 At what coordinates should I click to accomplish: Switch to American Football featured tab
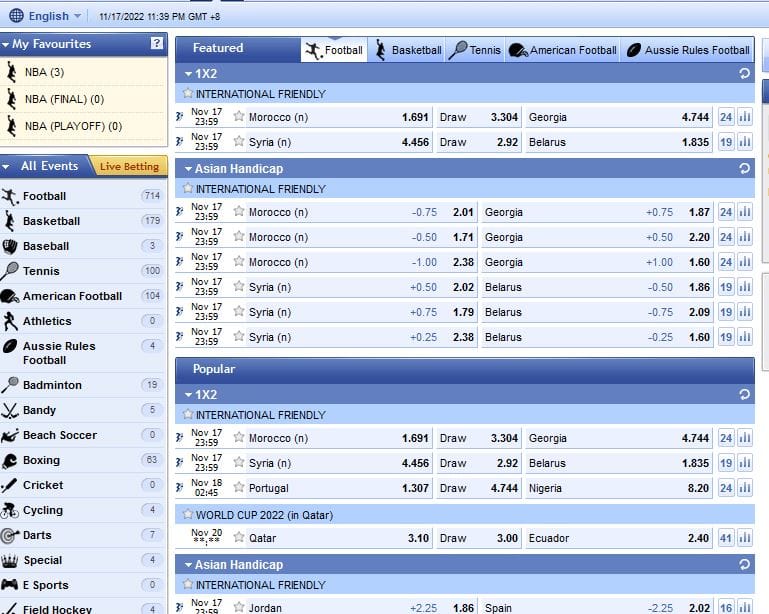[x=563, y=50]
